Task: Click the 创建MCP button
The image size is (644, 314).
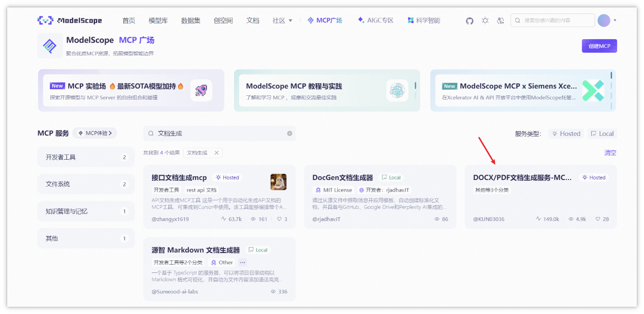Action: 599,46
